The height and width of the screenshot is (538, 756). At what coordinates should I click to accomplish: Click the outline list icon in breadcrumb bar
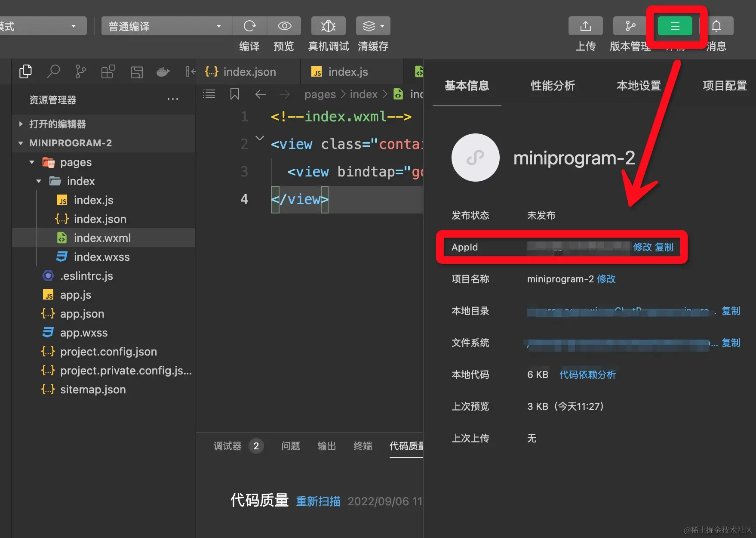tap(209, 94)
